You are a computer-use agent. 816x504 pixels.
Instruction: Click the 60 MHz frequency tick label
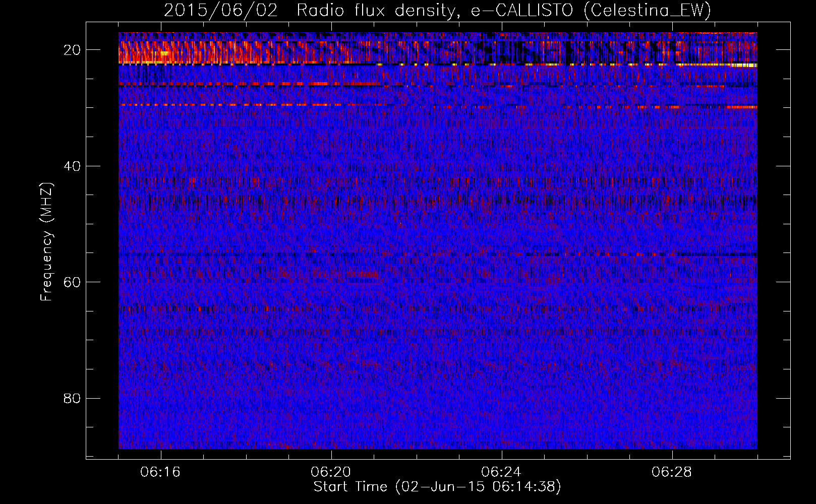tap(72, 282)
